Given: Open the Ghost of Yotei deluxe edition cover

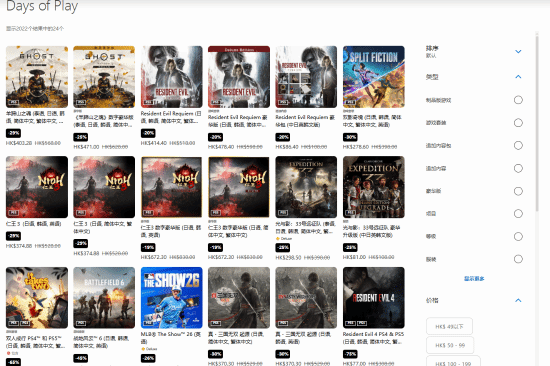Looking at the screenshot, I should [x=104, y=77].
